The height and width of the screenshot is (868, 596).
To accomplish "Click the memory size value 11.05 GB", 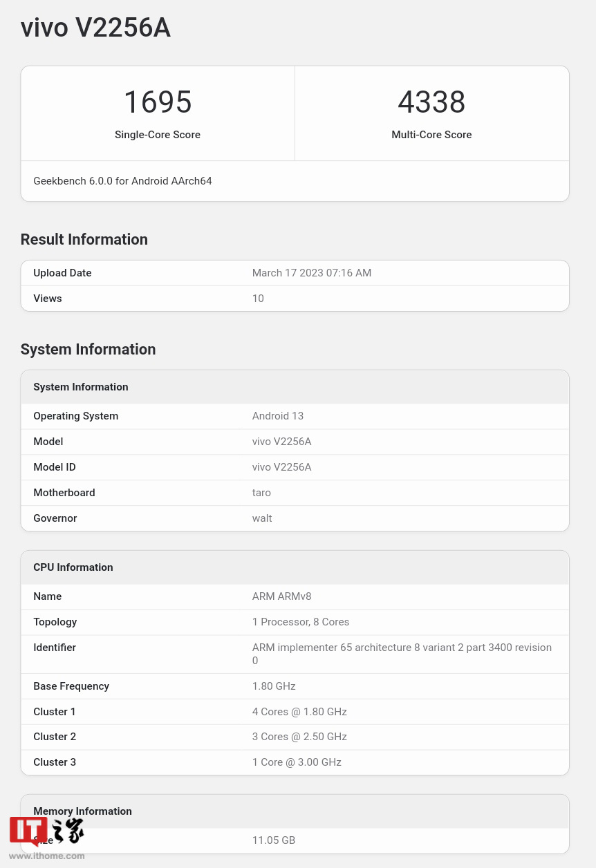I will click(273, 840).
